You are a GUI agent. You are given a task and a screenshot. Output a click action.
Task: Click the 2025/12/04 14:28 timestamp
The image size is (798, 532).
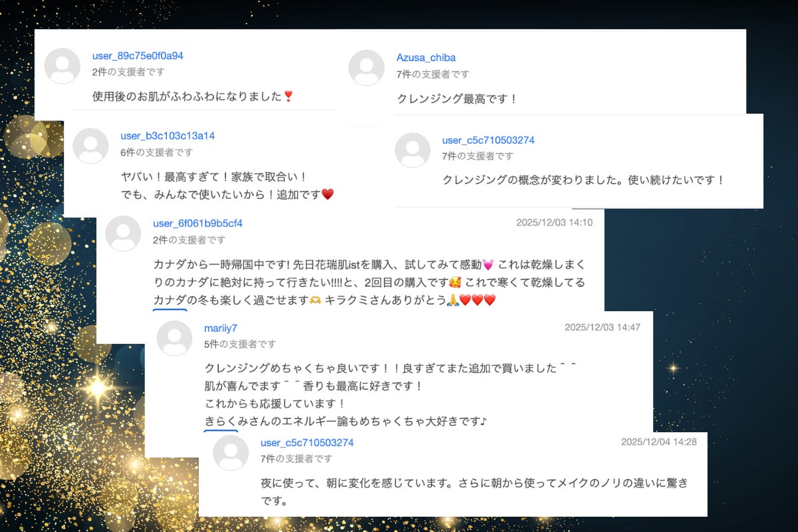click(658, 442)
